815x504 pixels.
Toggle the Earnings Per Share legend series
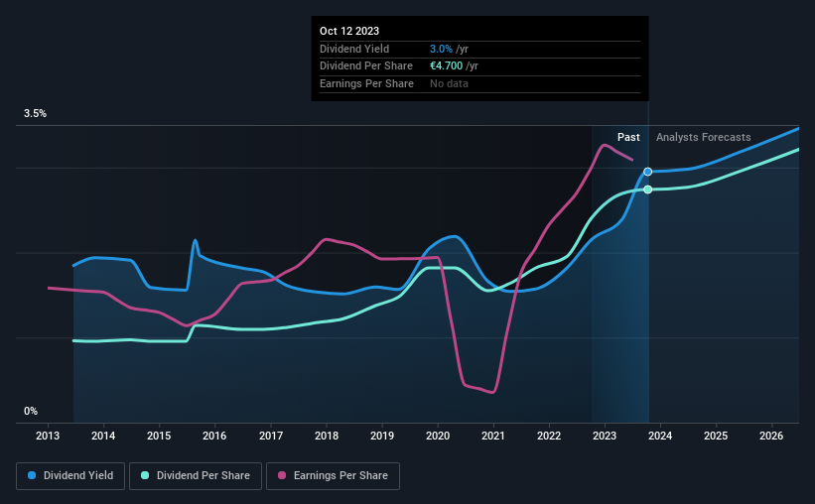point(333,475)
